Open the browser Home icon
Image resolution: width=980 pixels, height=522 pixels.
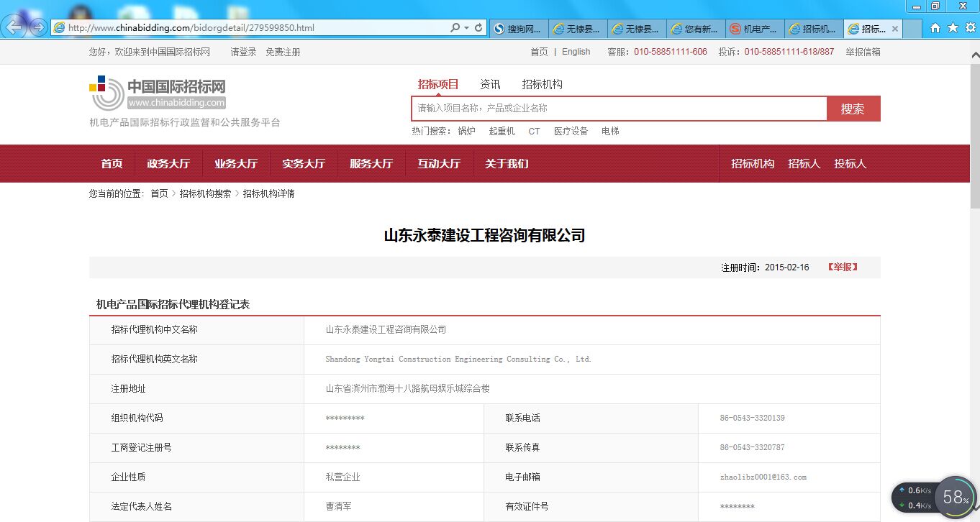tap(935, 28)
